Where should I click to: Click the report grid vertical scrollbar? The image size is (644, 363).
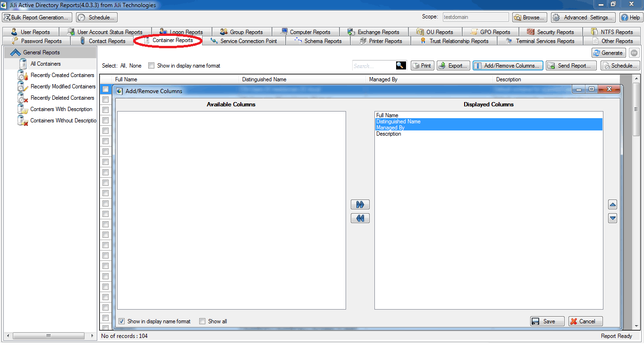click(x=637, y=202)
